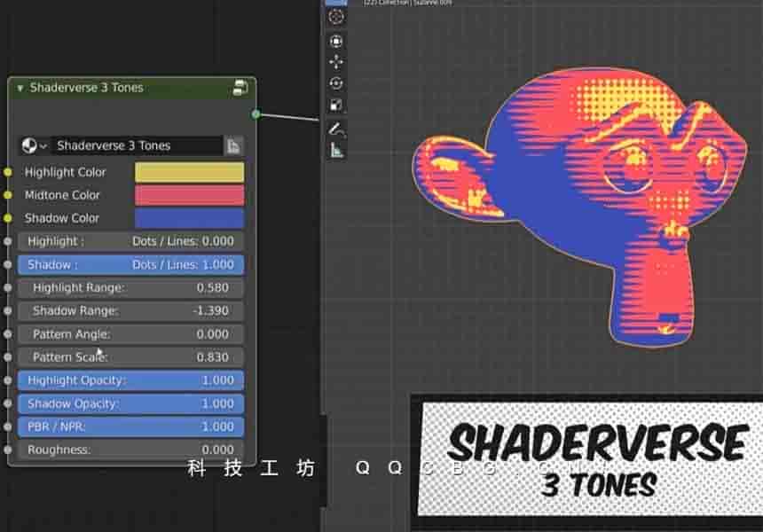This screenshot has height=532, width=763.
Task: Open the Shadow Color swatch
Action: pos(189,218)
